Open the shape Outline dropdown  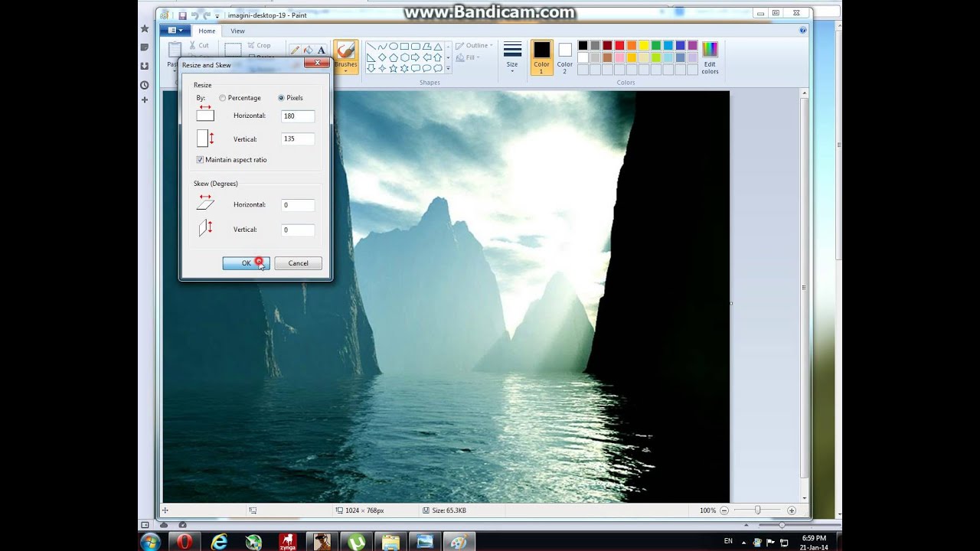[474, 46]
